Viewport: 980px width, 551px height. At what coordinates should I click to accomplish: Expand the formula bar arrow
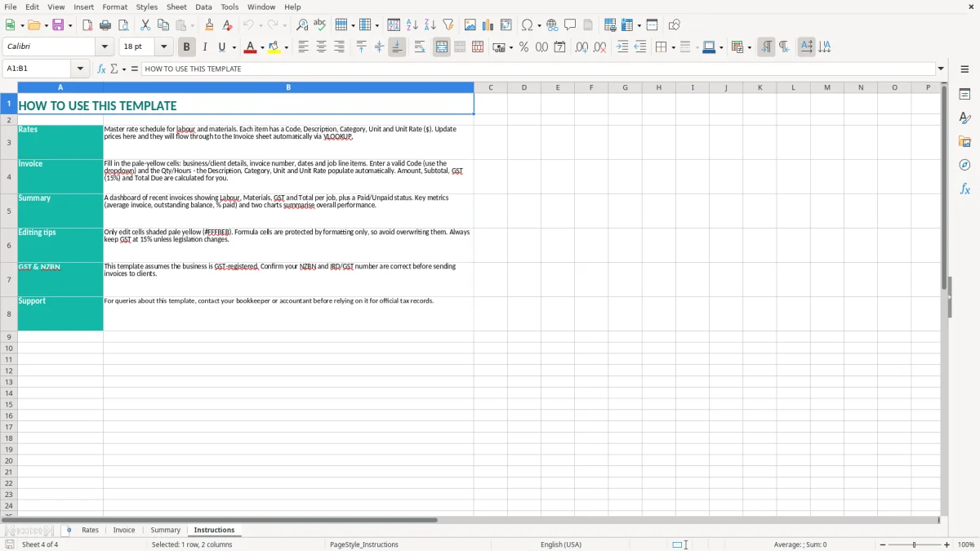[x=941, y=69]
